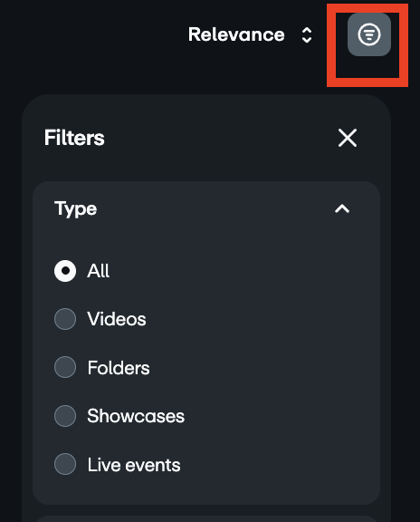Image resolution: width=420 pixels, height=522 pixels.
Task: Click the partially visible section below Type
Action: pos(206,518)
